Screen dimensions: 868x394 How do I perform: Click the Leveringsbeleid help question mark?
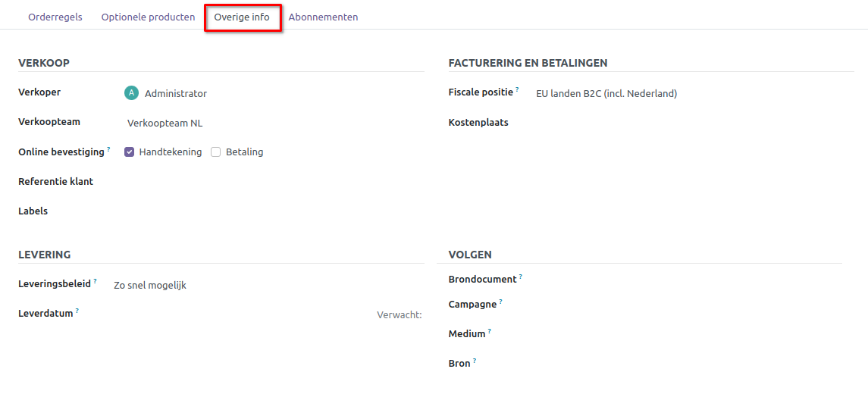coord(95,281)
